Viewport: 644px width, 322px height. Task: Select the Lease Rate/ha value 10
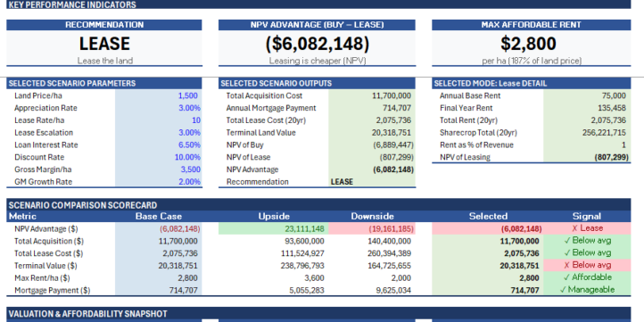(x=159, y=120)
